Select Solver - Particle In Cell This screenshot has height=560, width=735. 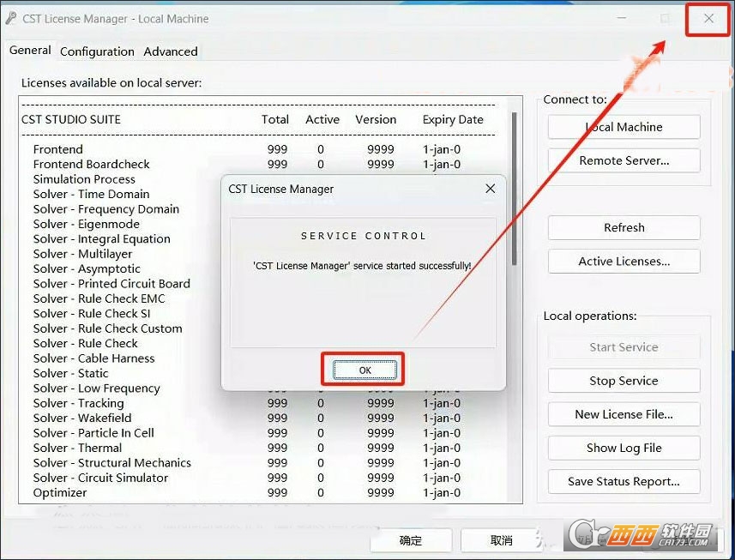pos(246,433)
